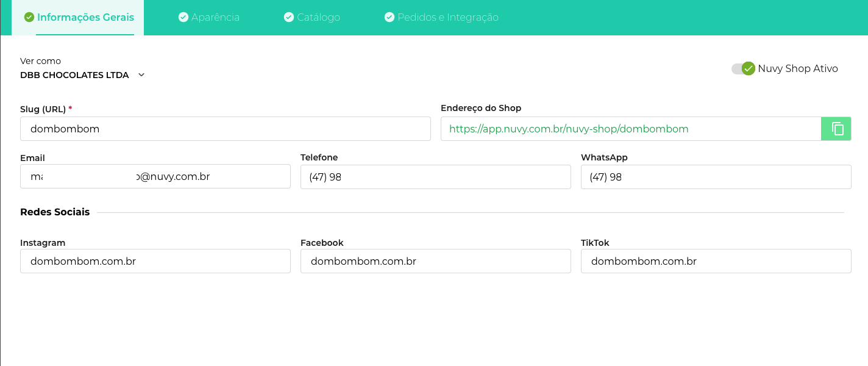Click the checkmark icon beside Aparência
868x366 pixels.
click(183, 17)
